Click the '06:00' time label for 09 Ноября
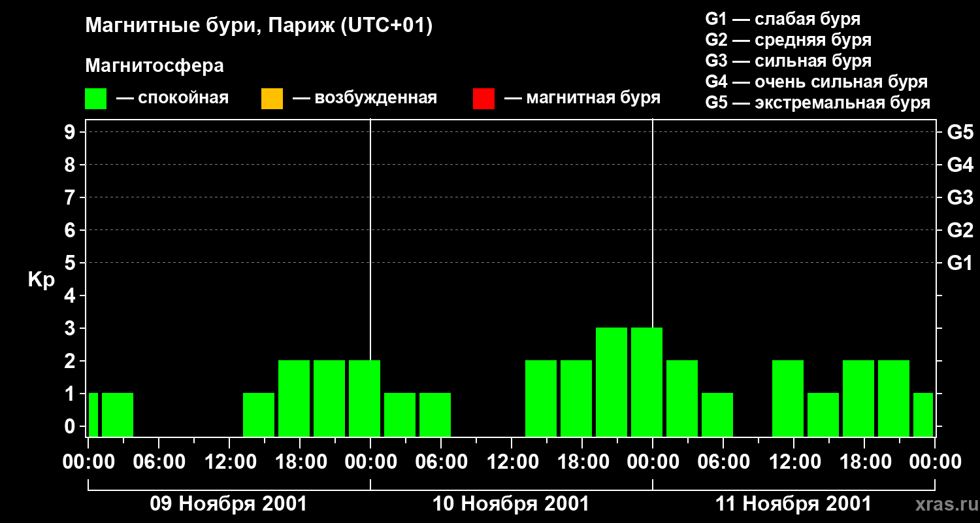The image size is (980, 523). tap(159, 462)
